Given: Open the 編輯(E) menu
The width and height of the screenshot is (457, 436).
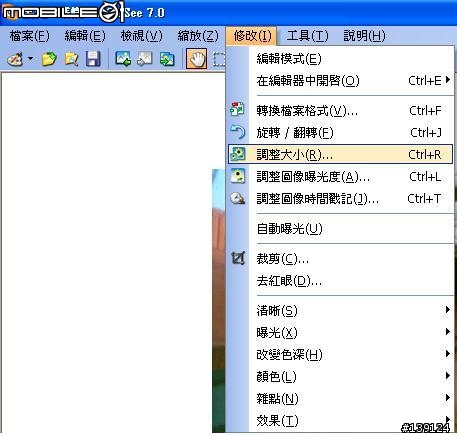Looking at the screenshot, I should [85, 36].
